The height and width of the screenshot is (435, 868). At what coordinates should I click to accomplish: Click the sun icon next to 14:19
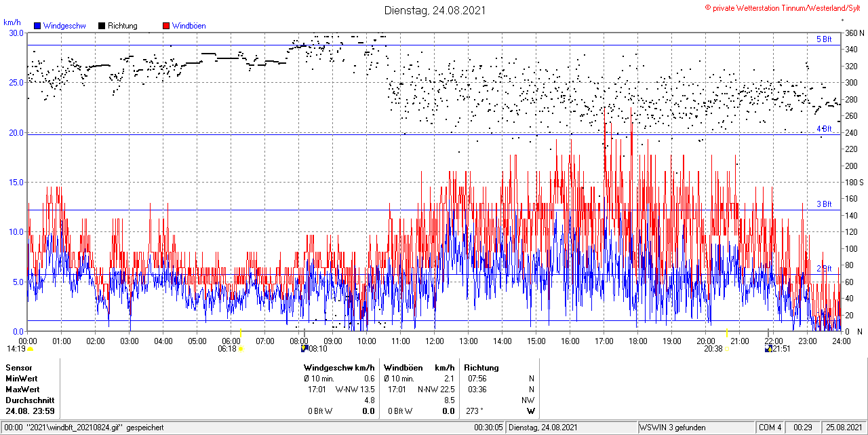[31, 349]
